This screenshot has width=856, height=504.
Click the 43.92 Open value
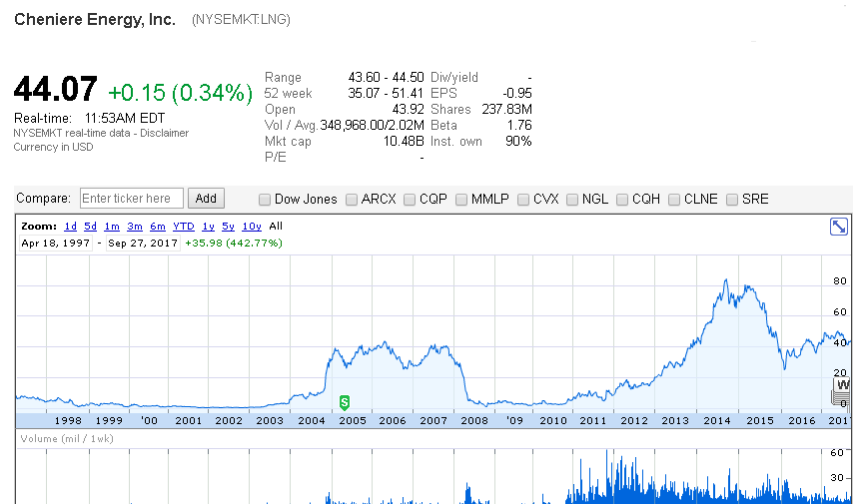point(408,109)
